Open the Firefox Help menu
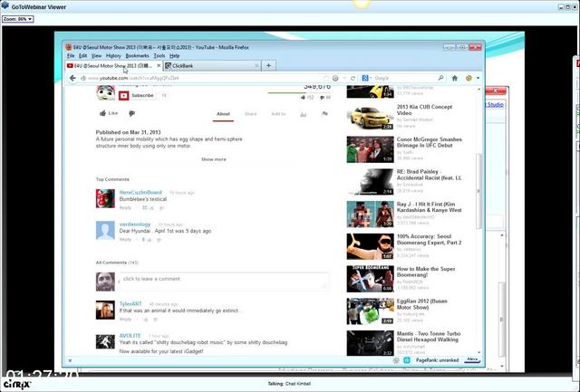This screenshot has height=392, width=580. tap(175, 56)
